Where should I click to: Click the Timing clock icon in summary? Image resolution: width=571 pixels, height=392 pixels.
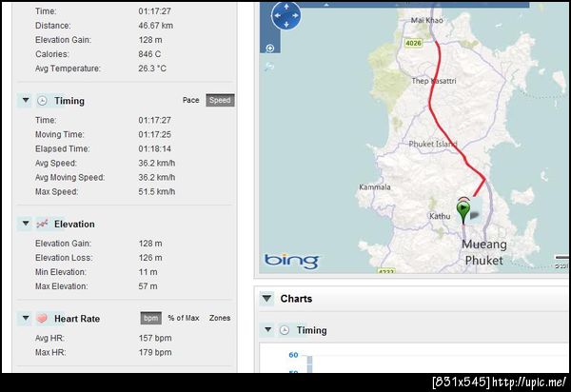click(x=42, y=101)
